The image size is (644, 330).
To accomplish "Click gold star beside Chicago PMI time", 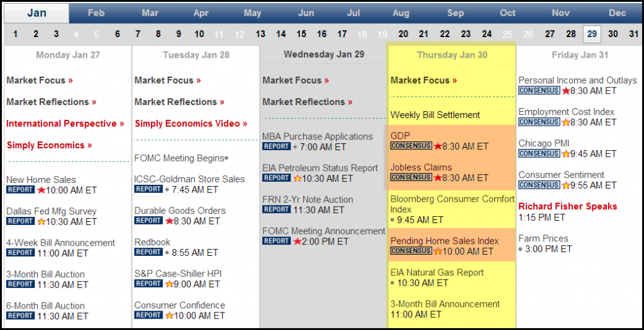I will coord(566,154).
